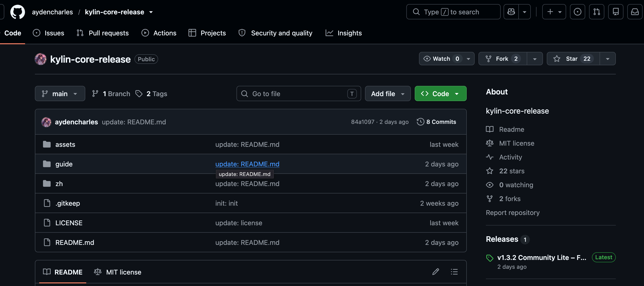Screen dimensions: 644x286
Task: Open the Create new plus dropdown
Action: (554, 12)
